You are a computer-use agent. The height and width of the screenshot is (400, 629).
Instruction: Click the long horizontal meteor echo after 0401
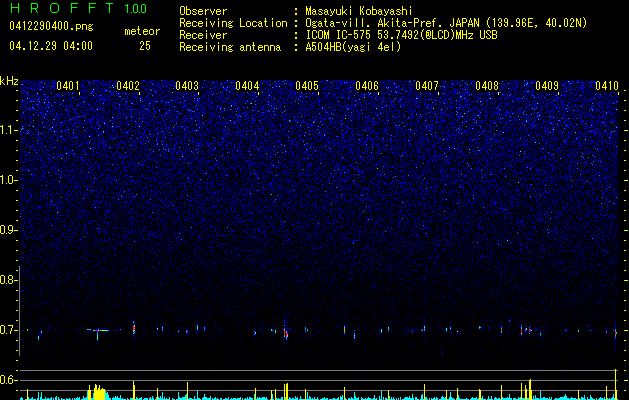(98, 330)
